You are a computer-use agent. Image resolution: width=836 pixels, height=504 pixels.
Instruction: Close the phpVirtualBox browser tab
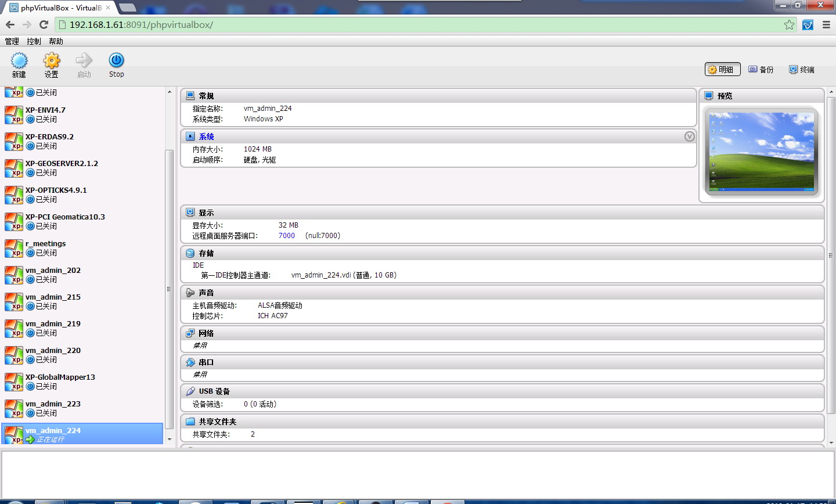pos(108,8)
